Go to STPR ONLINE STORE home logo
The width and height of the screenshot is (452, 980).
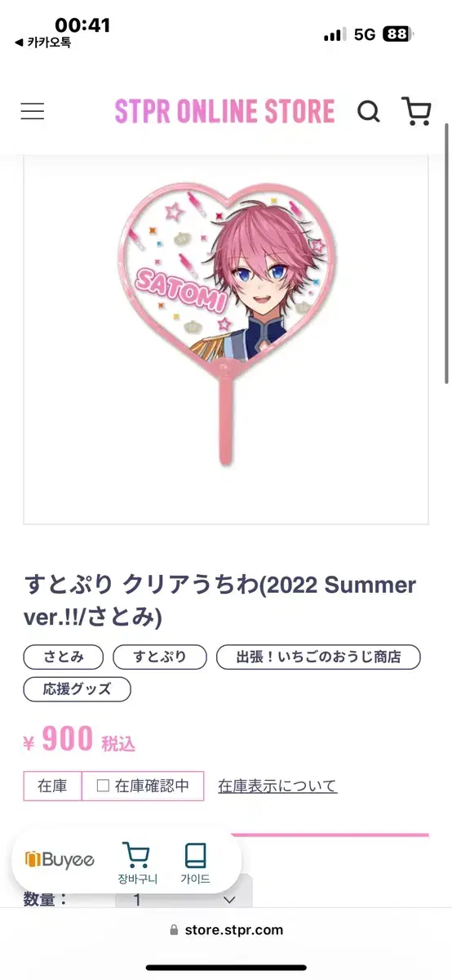click(224, 111)
